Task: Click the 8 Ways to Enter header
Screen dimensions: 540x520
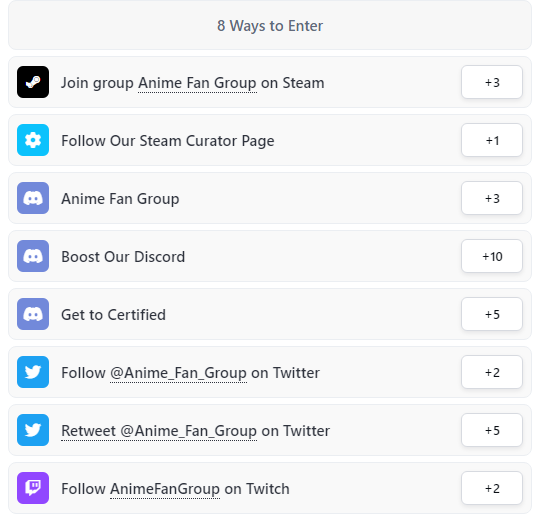Action: pyautogui.click(x=270, y=25)
